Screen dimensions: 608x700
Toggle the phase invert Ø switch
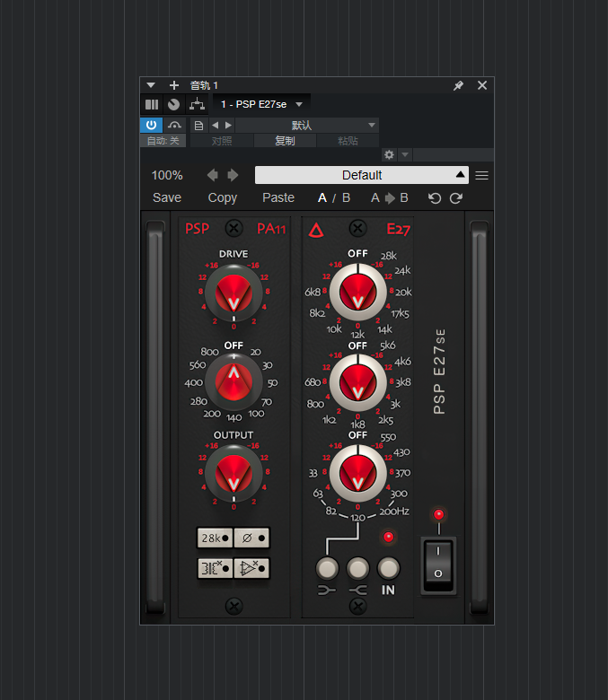coord(251,538)
